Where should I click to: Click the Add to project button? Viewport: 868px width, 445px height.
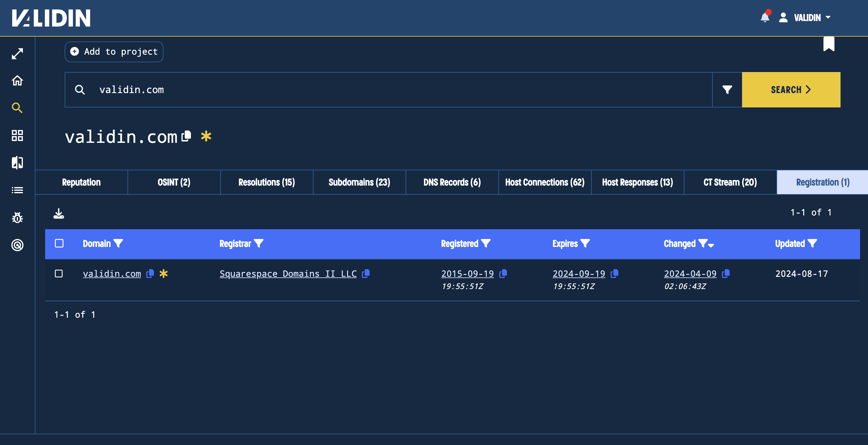(x=114, y=52)
